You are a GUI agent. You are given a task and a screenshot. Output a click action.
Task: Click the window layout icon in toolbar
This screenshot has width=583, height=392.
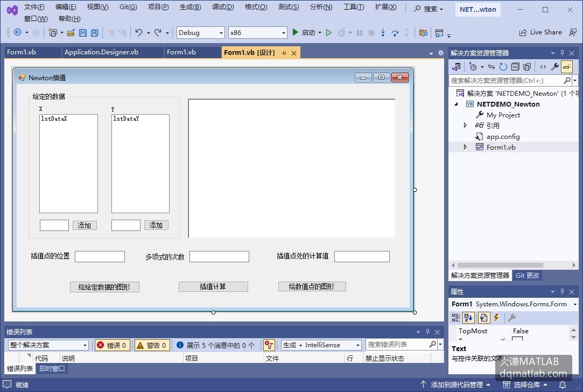pos(439,33)
